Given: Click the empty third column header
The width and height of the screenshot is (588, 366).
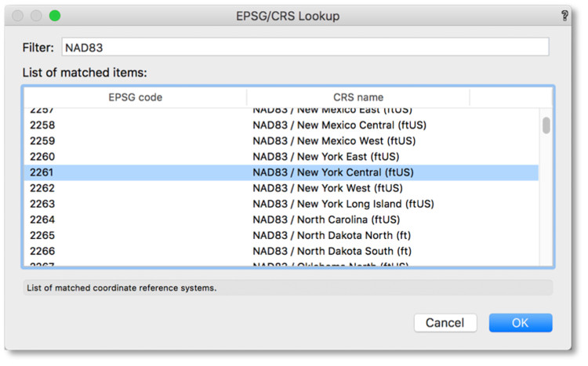Looking at the screenshot, I should coord(503,97).
